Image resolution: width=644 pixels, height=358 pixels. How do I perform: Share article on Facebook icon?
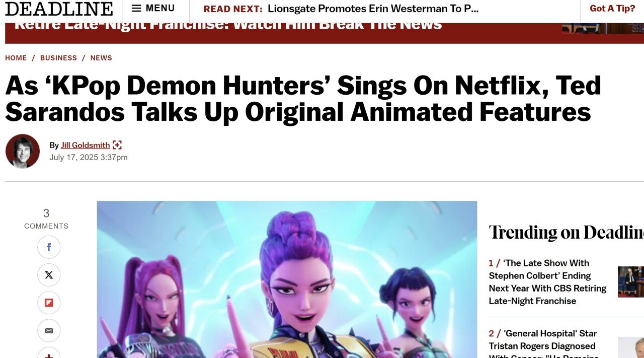tap(49, 247)
